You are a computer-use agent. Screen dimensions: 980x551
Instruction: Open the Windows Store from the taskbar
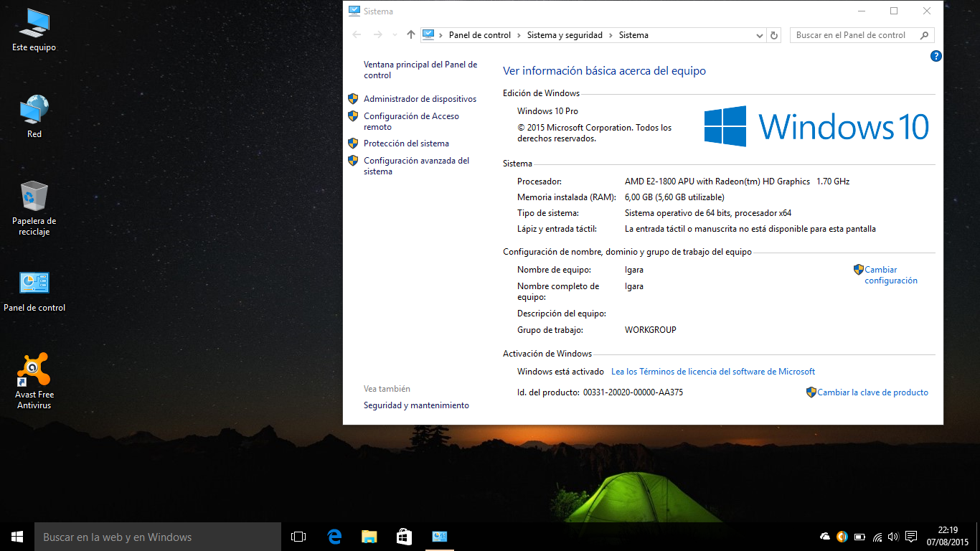point(404,536)
